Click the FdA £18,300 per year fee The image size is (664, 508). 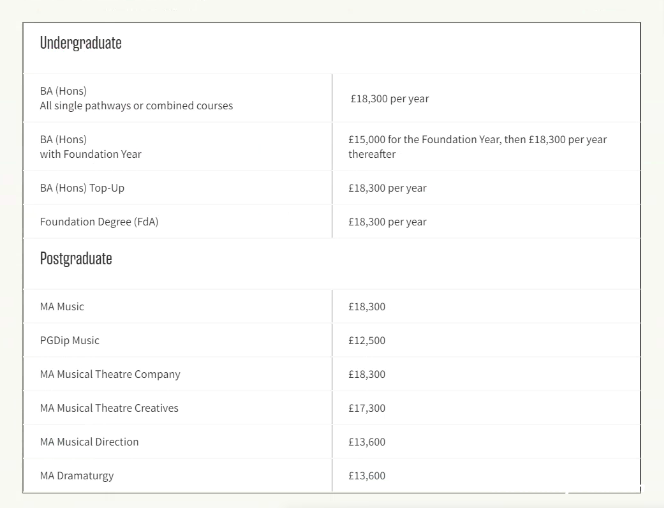point(387,222)
